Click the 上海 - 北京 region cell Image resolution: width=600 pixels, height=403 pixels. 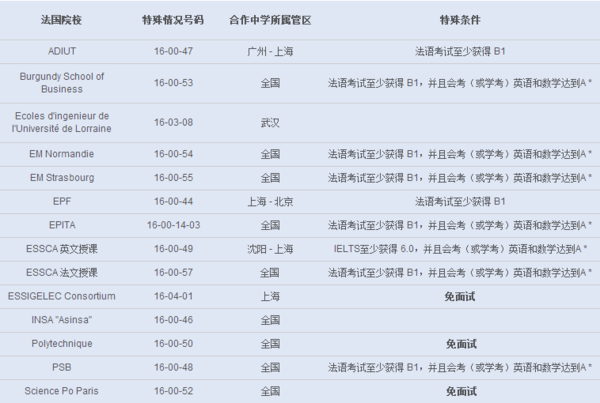point(270,201)
